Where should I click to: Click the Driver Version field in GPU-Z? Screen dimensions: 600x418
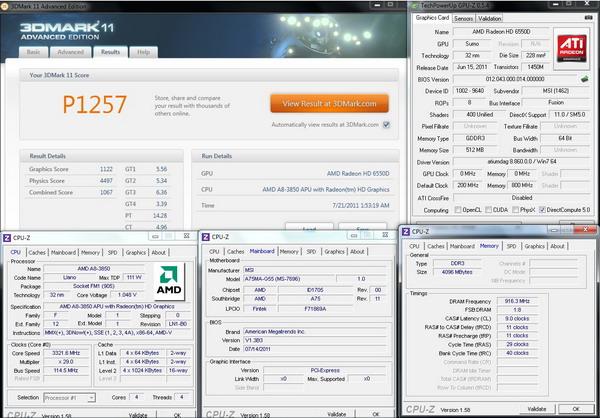pyautogui.click(x=522, y=162)
